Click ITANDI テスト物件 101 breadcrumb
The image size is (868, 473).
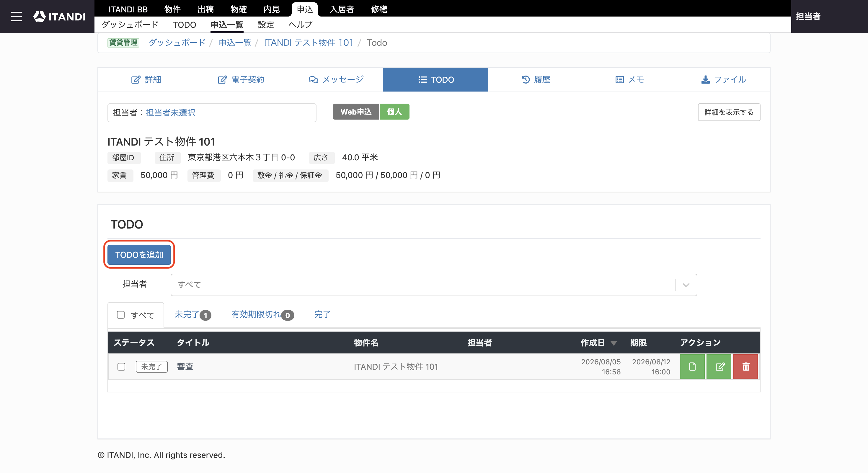click(309, 43)
